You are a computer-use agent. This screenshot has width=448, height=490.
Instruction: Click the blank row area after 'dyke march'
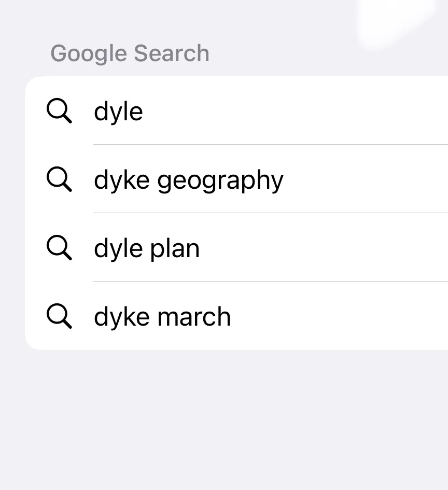[x=339, y=316]
